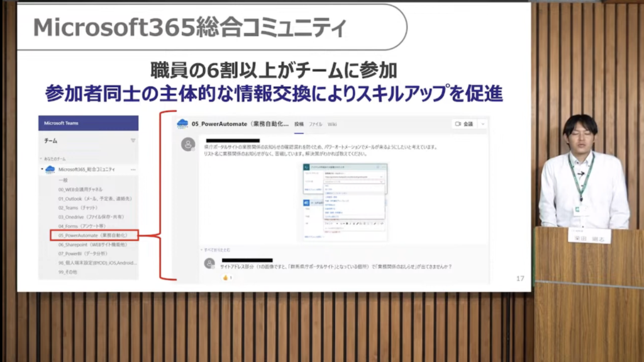The width and height of the screenshot is (644, 362).
Task: Open the 一般 channel
Action: (x=63, y=180)
